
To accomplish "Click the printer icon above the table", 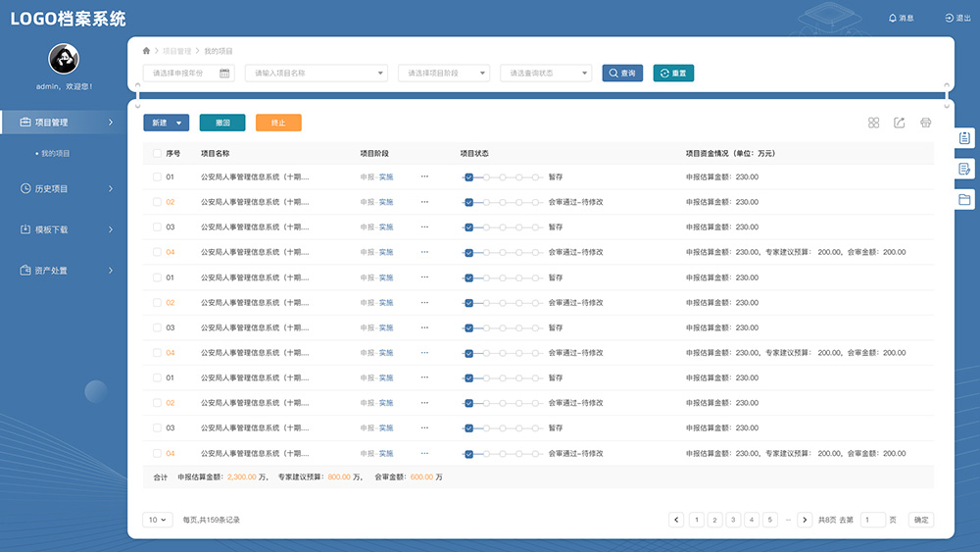I will (926, 123).
